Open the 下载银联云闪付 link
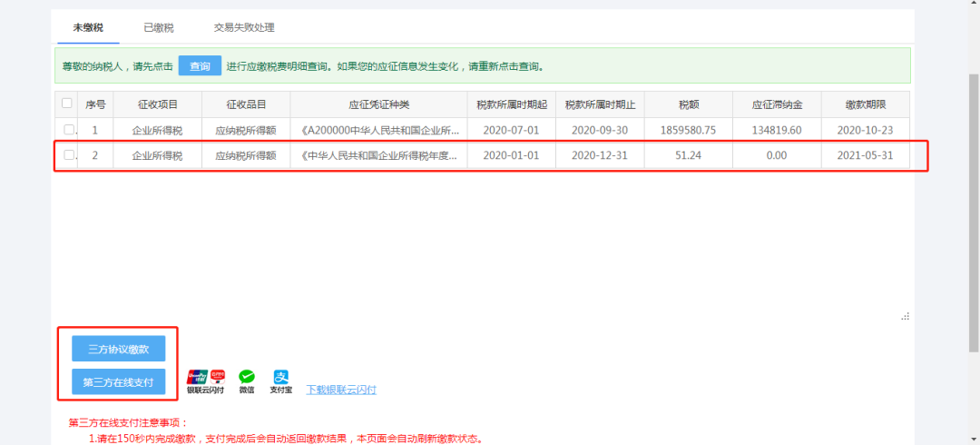The width and height of the screenshot is (980, 445). coord(341,390)
